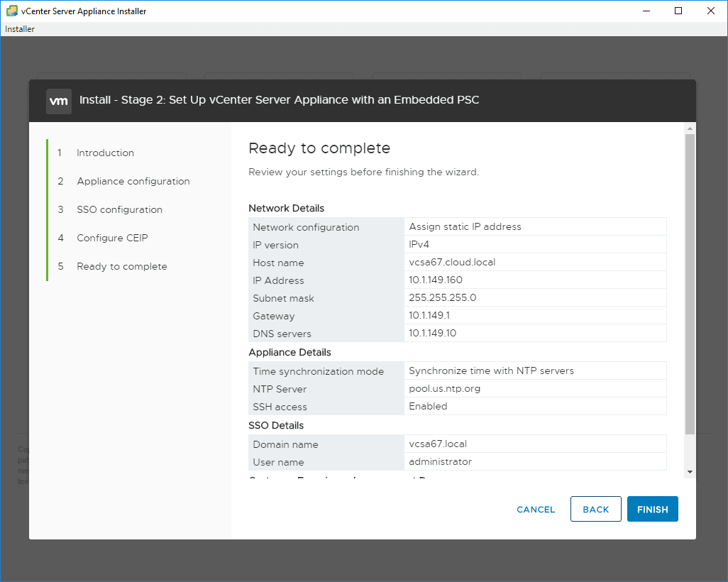Screen dimensions: 728x582
Task: Click the 'SSH access' label cell
Action: coord(326,406)
